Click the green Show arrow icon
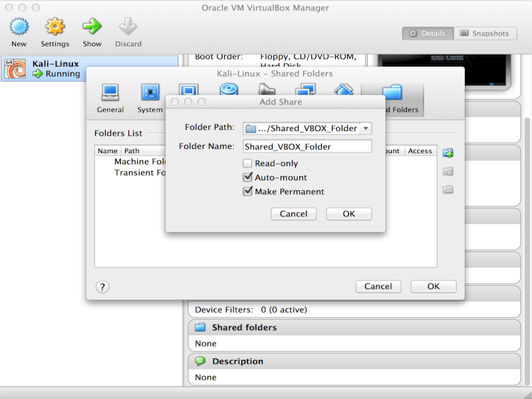Image resolution: width=532 pixels, height=399 pixels. pos(92,27)
